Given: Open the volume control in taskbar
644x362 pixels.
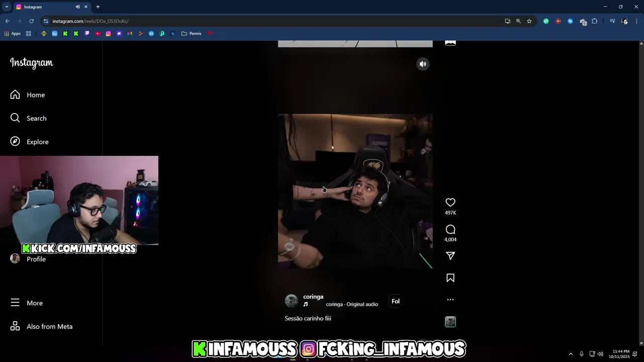Looking at the screenshot, I should tap(600, 354).
